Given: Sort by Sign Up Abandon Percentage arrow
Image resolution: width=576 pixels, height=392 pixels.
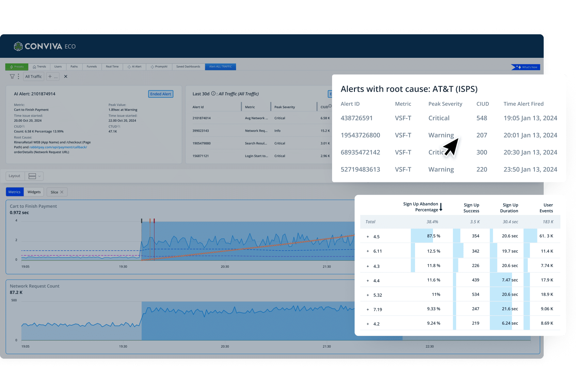Looking at the screenshot, I should coord(441,207).
